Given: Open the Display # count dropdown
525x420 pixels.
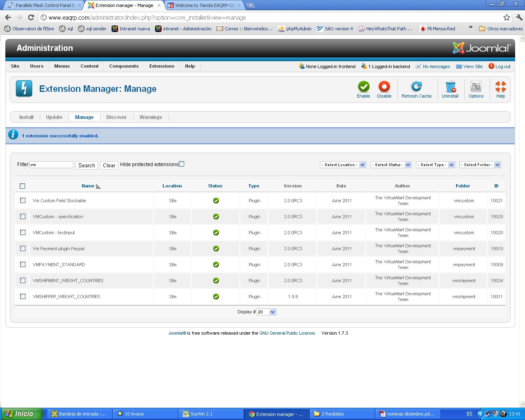Looking at the screenshot, I should point(266,312).
